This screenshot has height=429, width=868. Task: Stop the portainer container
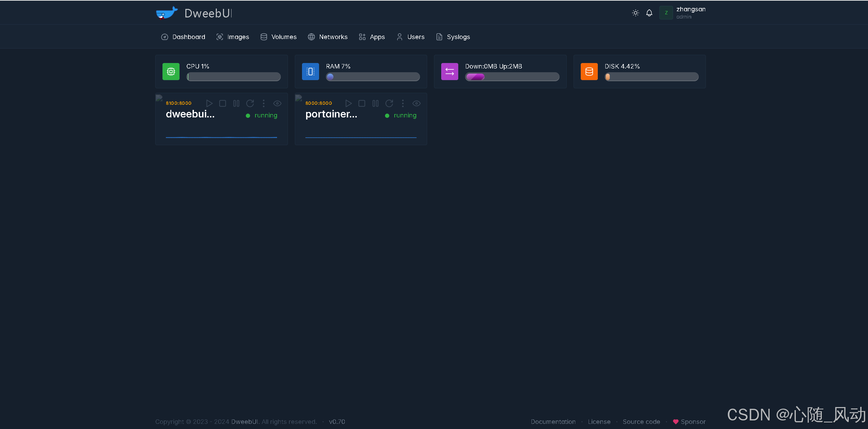tap(362, 103)
